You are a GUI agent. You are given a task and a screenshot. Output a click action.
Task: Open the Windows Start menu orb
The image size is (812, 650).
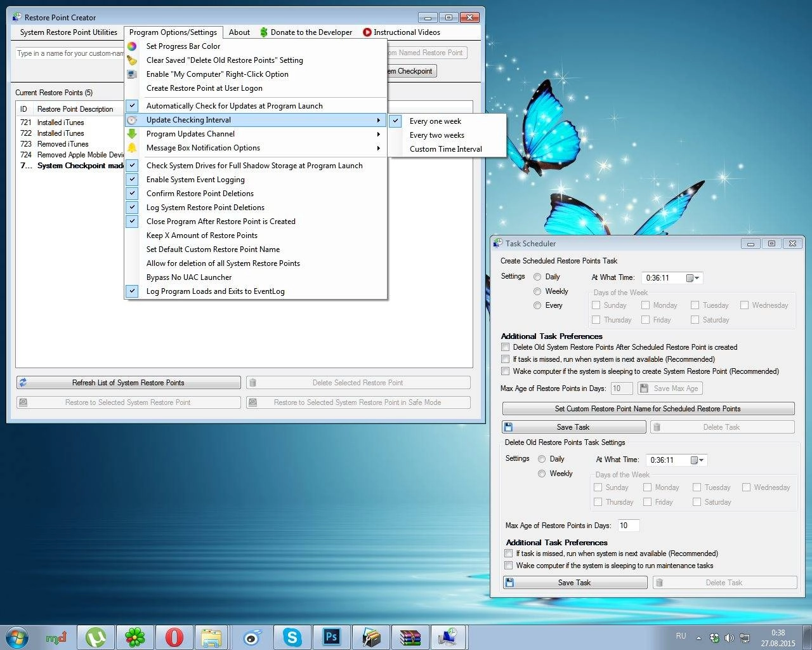pyautogui.click(x=16, y=637)
